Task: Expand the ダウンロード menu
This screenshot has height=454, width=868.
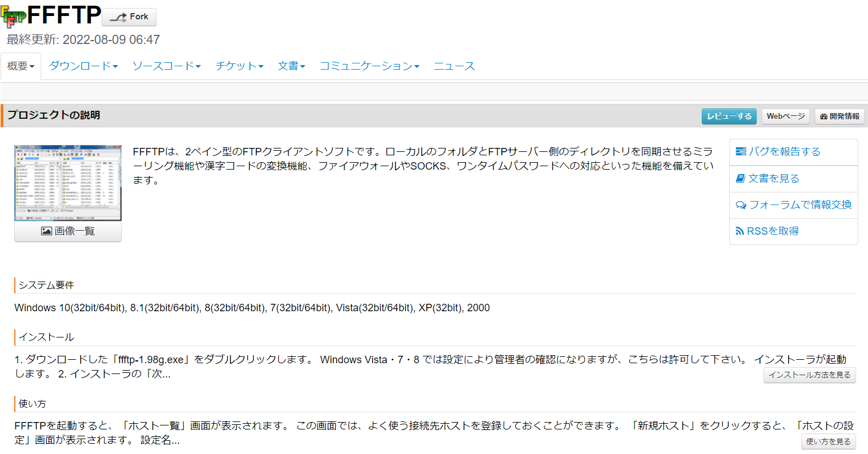Action: (x=83, y=66)
